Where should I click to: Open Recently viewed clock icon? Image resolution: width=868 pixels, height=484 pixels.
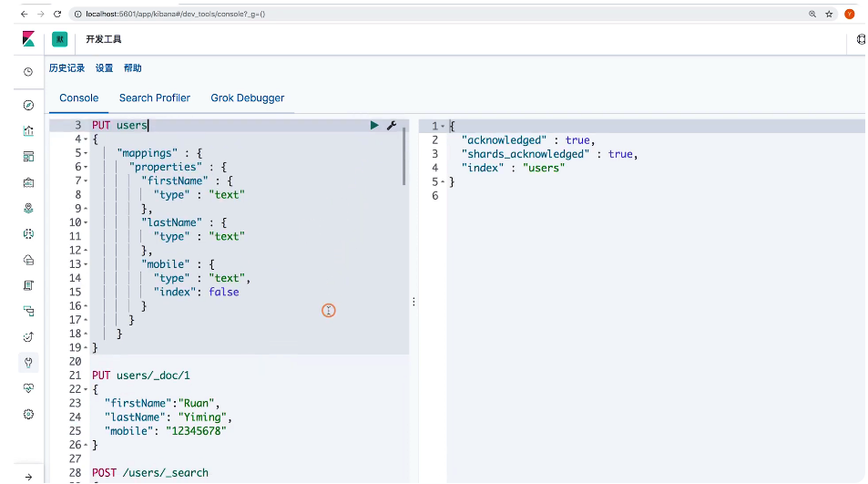28,71
